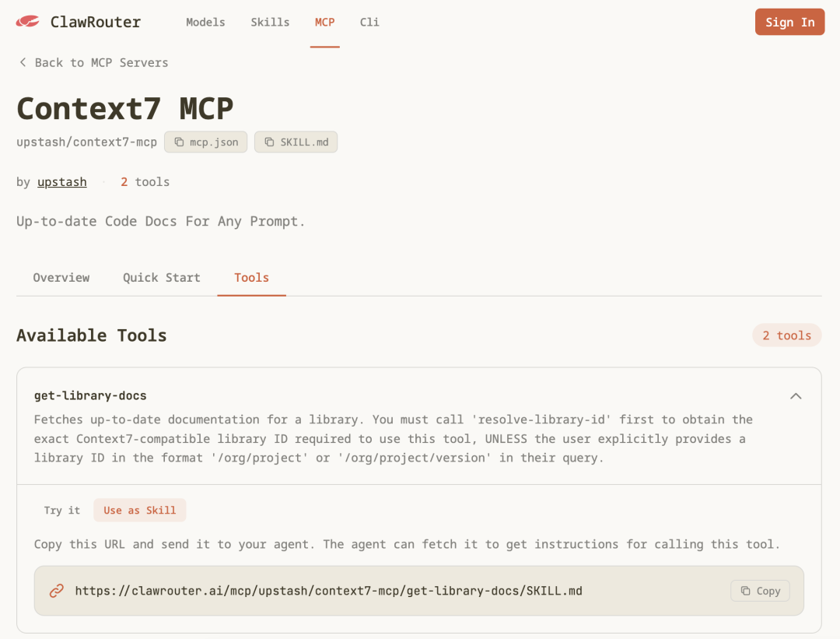Copy the SKILL.md URL using the Copy button
840x639 pixels.
point(760,591)
